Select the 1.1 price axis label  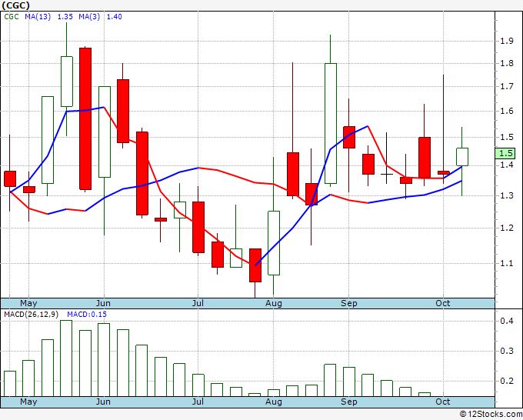pyautogui.click(x=507, y=263)
